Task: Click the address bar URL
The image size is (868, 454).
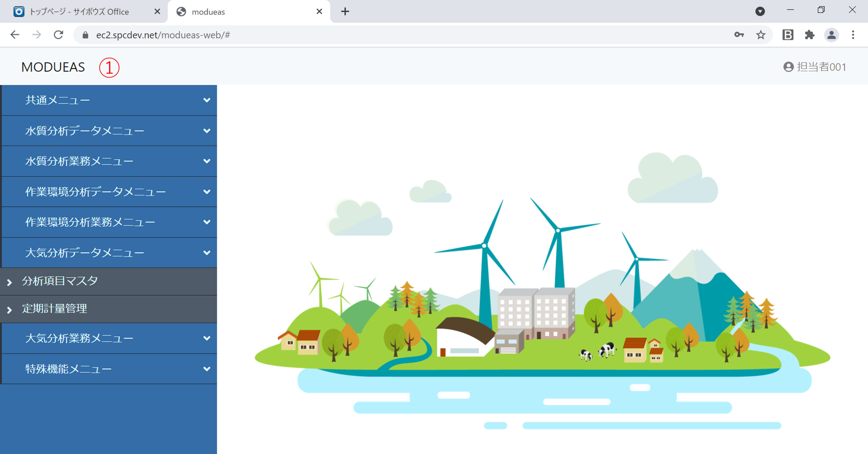Action: [163, 35]
